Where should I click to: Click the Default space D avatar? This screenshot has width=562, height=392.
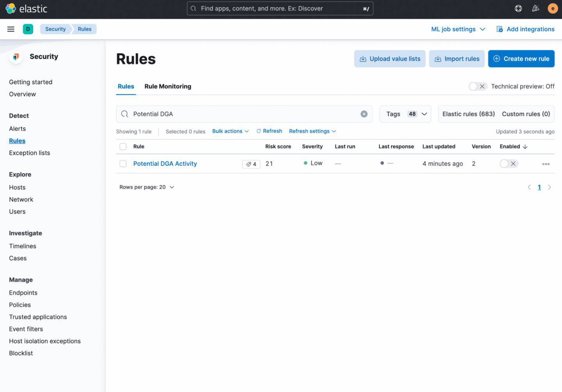pyautogui.click(x=28, y=29)
